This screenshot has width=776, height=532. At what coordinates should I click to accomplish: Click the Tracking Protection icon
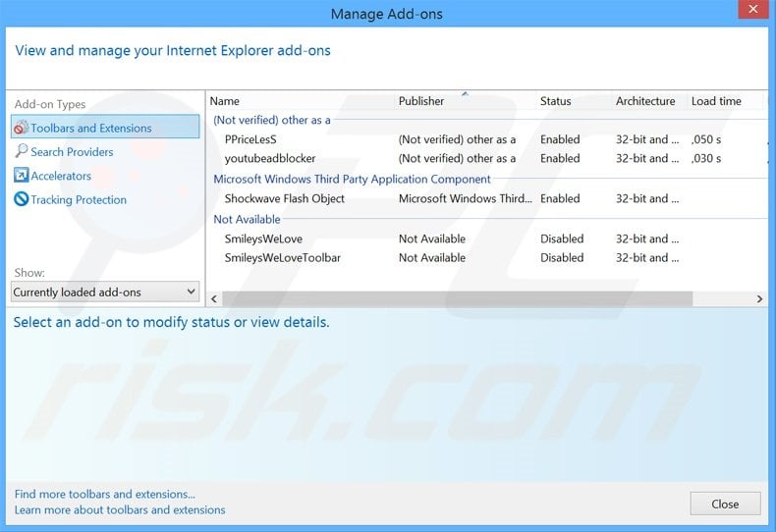(21, 198)
